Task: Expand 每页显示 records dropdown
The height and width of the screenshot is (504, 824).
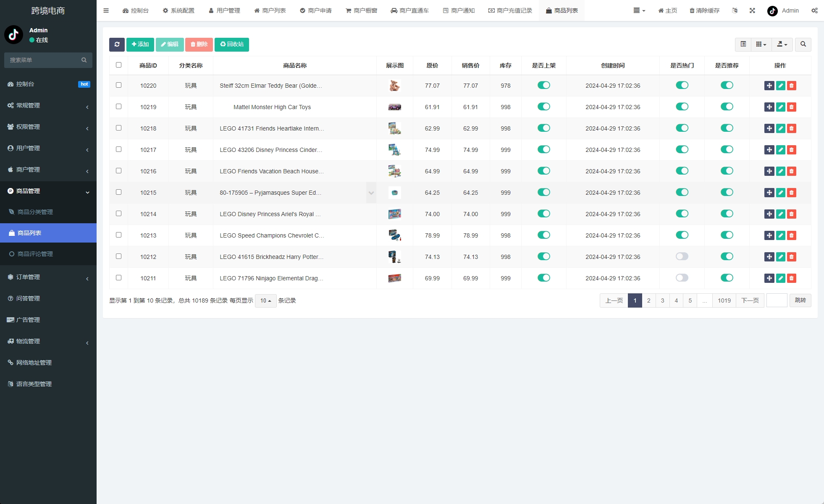Action: click(265, 300)
